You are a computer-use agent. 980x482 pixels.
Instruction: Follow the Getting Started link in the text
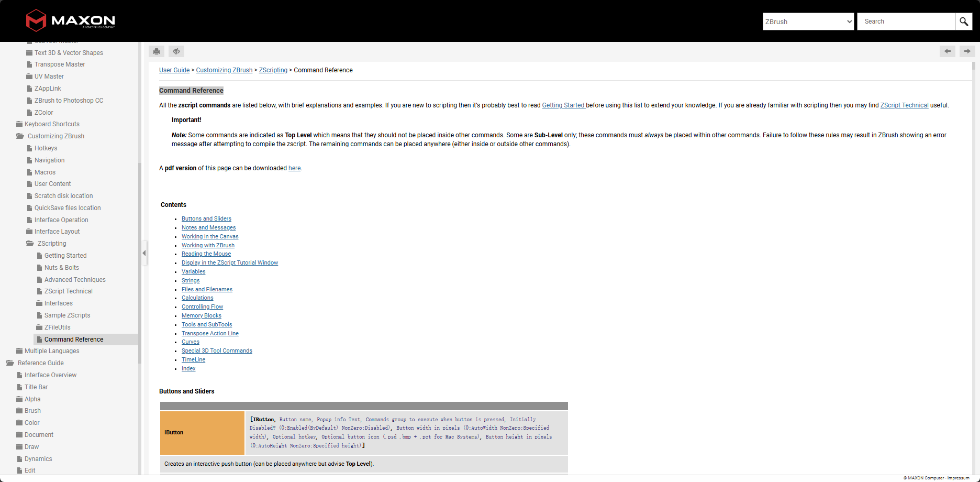tap(563, 105)
